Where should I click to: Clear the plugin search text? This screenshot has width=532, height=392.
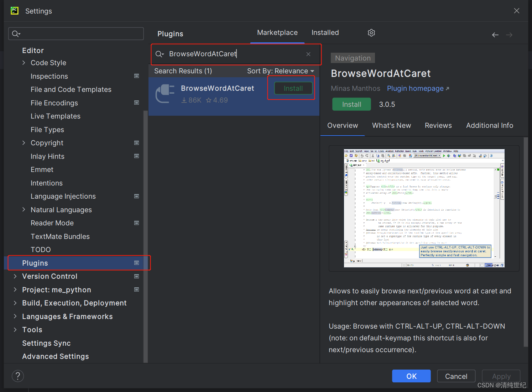[x=308, y=54]
